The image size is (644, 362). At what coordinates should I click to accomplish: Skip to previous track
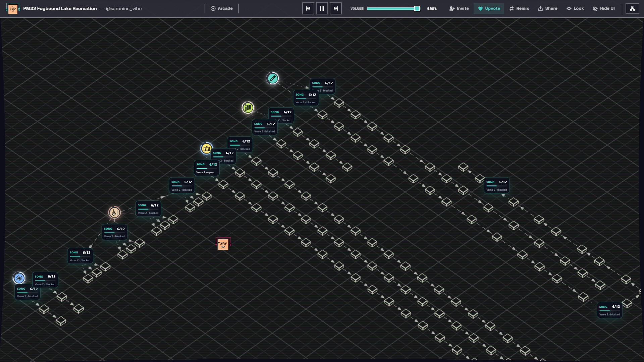pyautogui.click(x=308, y=8)
